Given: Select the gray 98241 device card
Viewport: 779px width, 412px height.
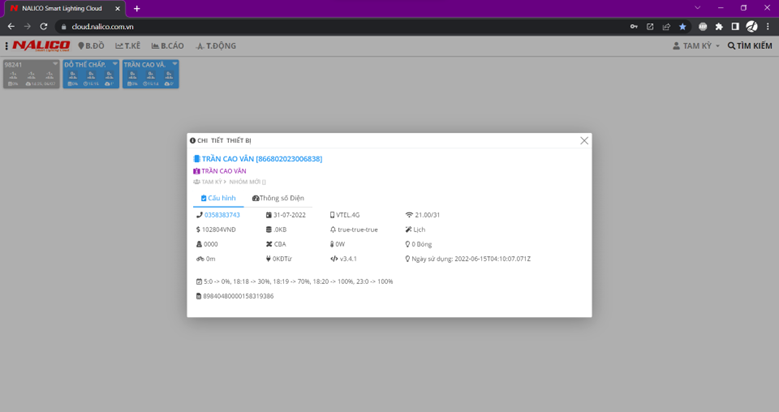Looking at the screenshot, I should (x=31, y=74).
